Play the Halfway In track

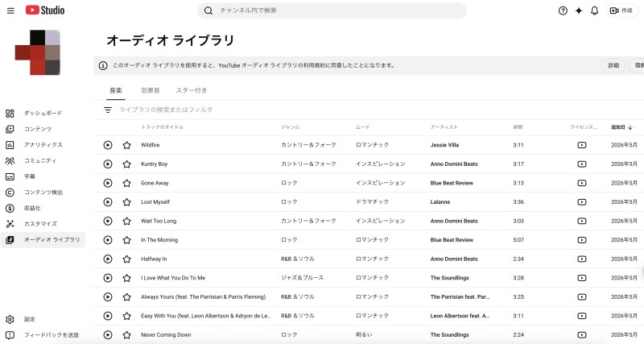(x=108, y=259)
